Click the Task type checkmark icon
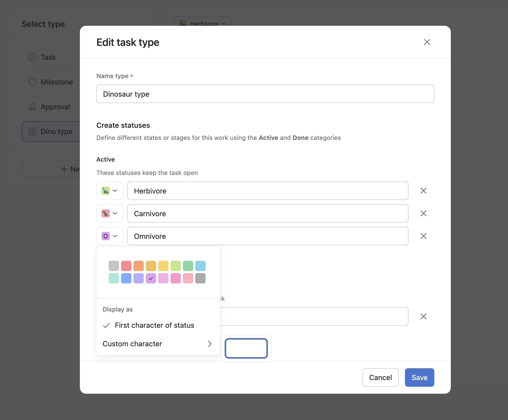 pyautogui.click(x=32, y=57)
